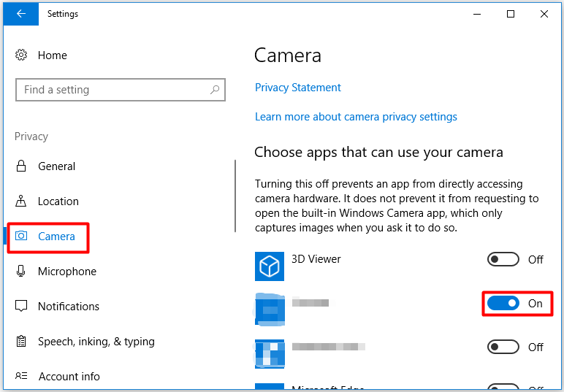This screenshot has width=564, height=392.
Task: Click the third blurred app icon
Action: (x=270, y=354)
